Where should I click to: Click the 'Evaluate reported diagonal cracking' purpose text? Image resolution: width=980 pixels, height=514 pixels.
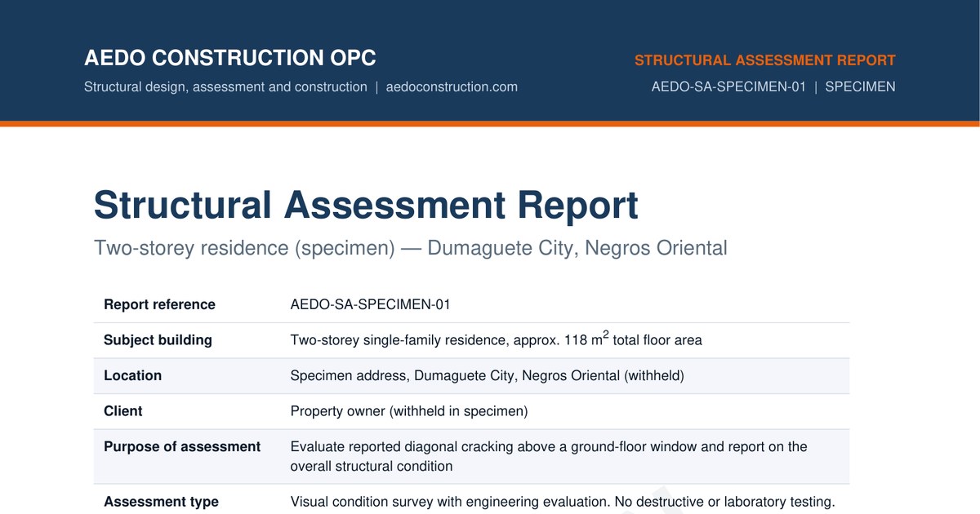click(x=549, y=456)
